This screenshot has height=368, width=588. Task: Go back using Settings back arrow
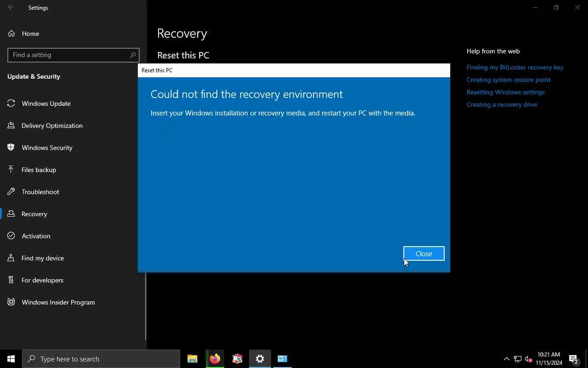click(11, 7)
